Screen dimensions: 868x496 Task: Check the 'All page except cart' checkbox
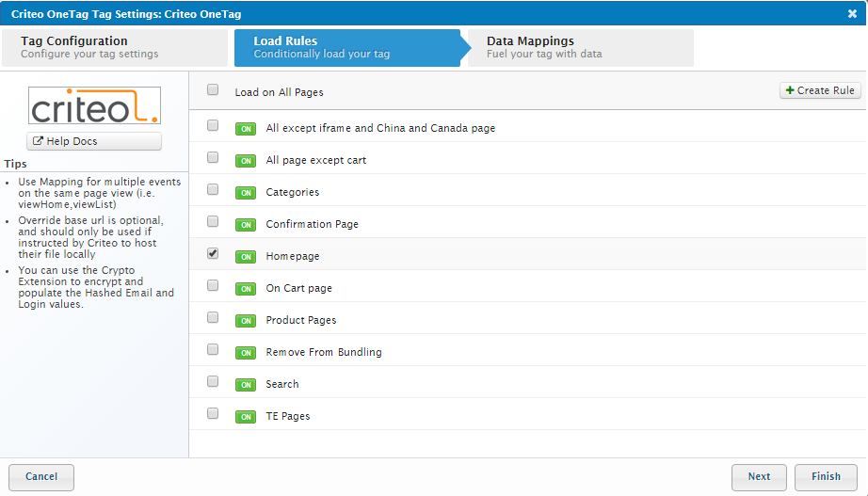pos(213,157)
